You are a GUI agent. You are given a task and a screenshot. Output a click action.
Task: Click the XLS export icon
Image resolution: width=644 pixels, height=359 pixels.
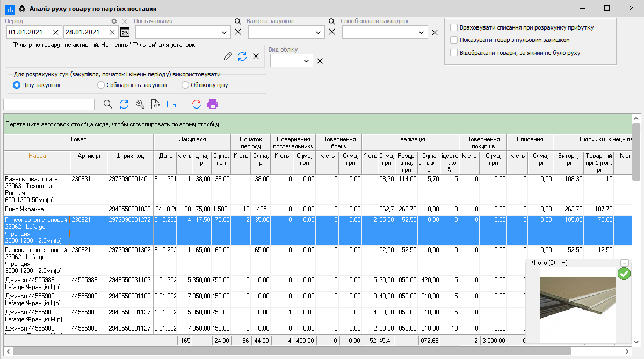pyautogui.click(x=156, y=104)
